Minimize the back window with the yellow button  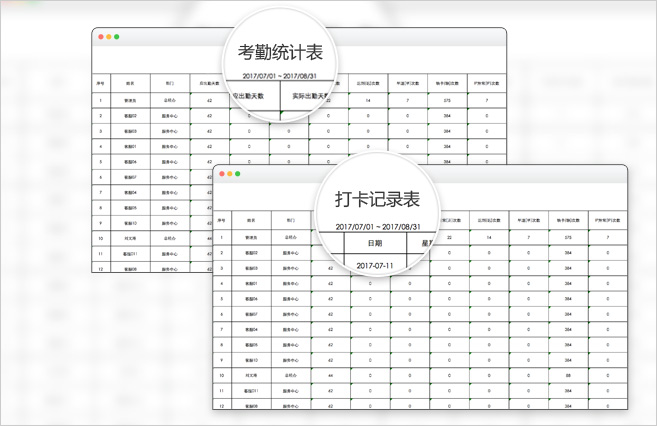109,37
